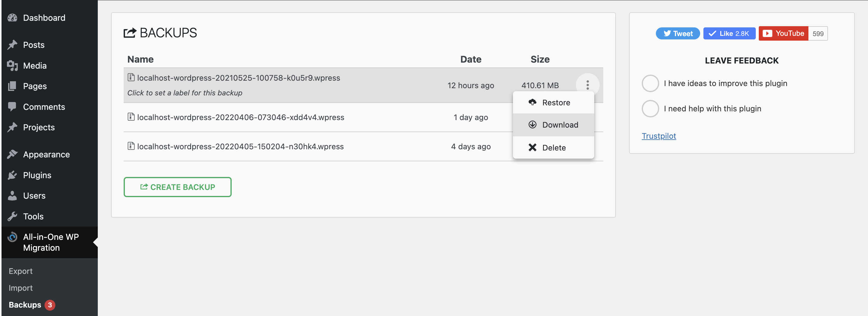The height and width of the screenshot is (316, 868).
Task: Toggle the three-dot menu for first backup
Action: 587,85
